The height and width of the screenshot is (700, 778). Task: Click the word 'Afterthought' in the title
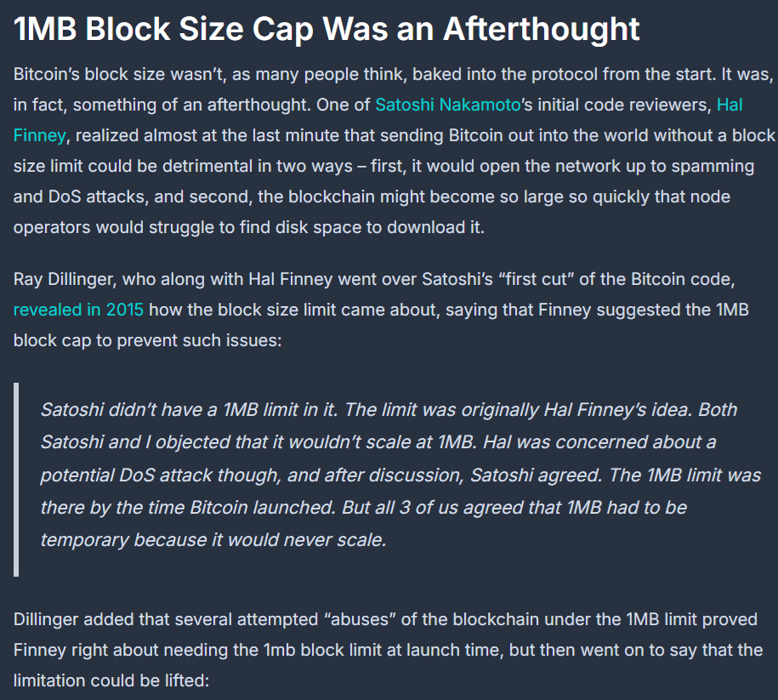[542, 29]
